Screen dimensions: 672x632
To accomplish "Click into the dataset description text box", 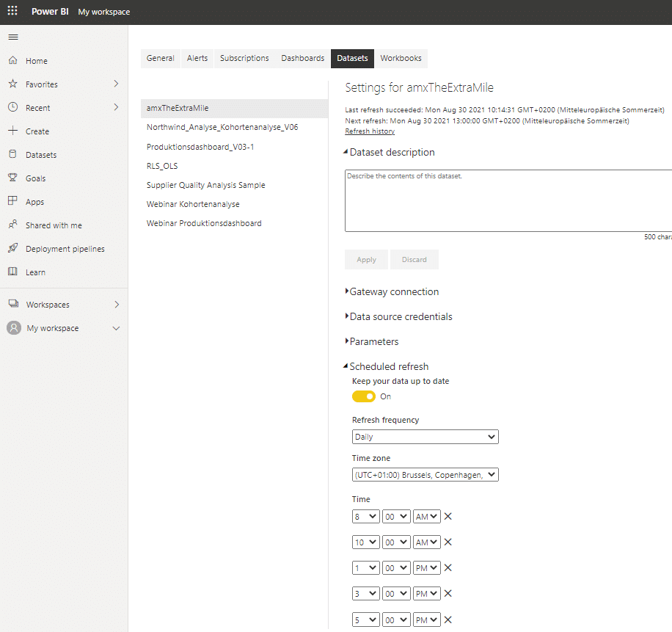I will [x=508, y=200].
